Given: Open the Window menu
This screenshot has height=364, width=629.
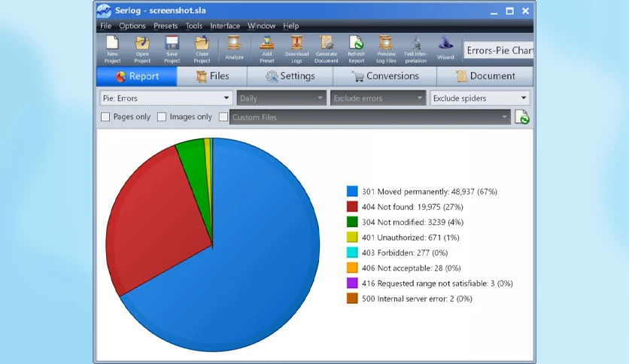Looking at the screenshot, I should [262, 26].
